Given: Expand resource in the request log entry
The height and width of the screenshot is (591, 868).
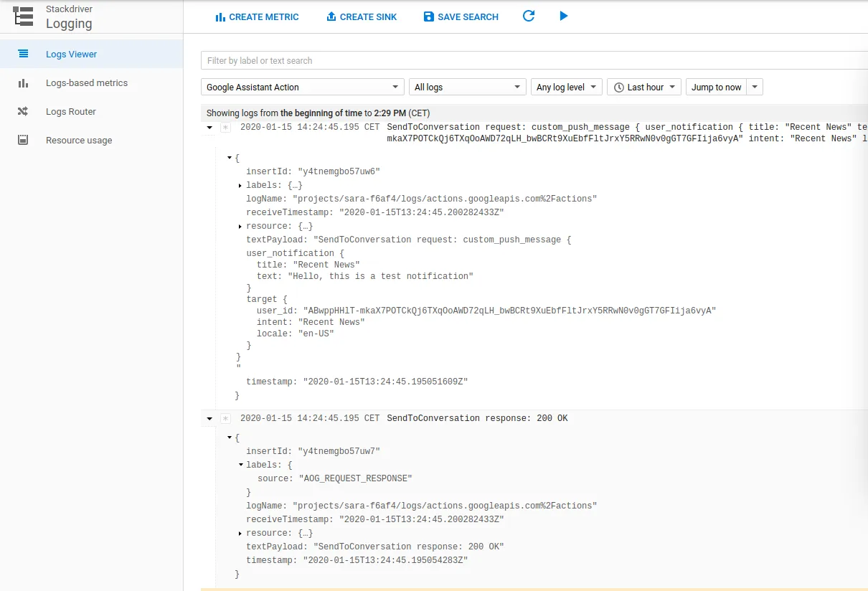Looking at the screenshot, I should pos(240,227).
